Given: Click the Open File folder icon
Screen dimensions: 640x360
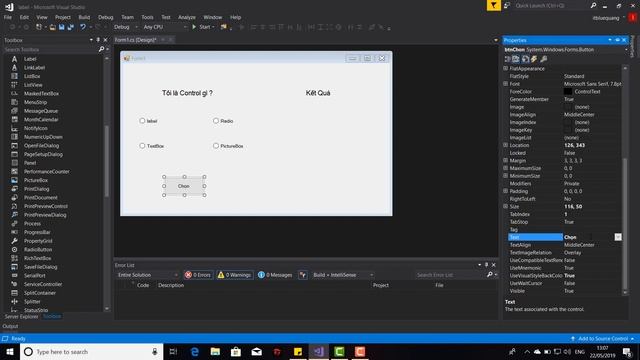Looking at the screenshot, I should [x=53, y=27].
